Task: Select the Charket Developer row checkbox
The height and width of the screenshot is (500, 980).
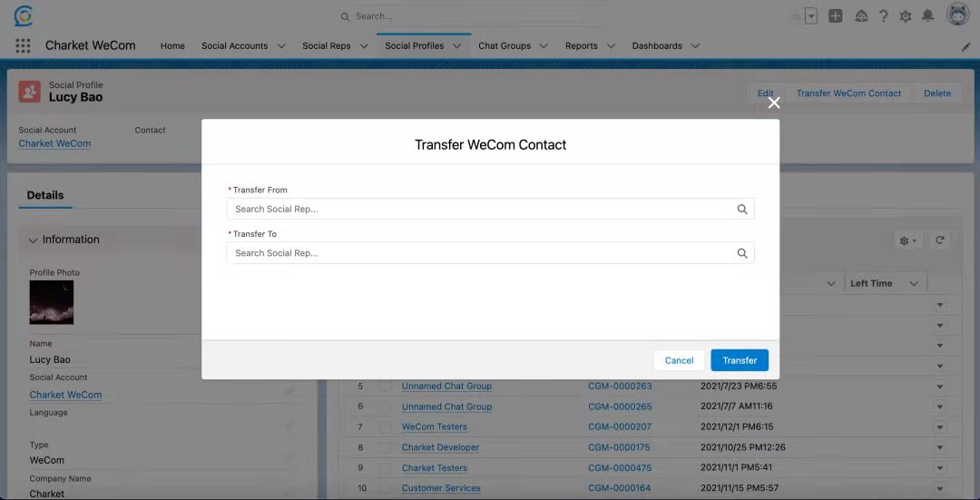Action: click(x=386, y=447)
